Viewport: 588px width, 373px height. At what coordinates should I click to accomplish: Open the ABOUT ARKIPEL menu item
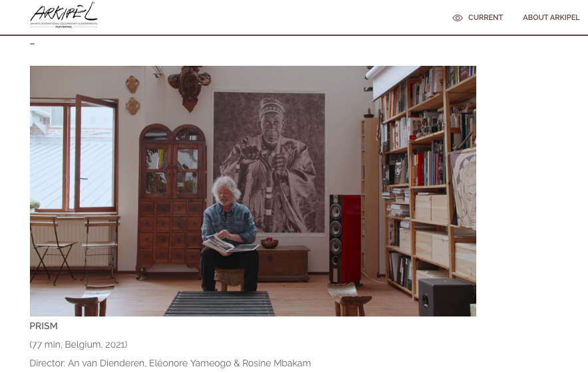(551, 17)
